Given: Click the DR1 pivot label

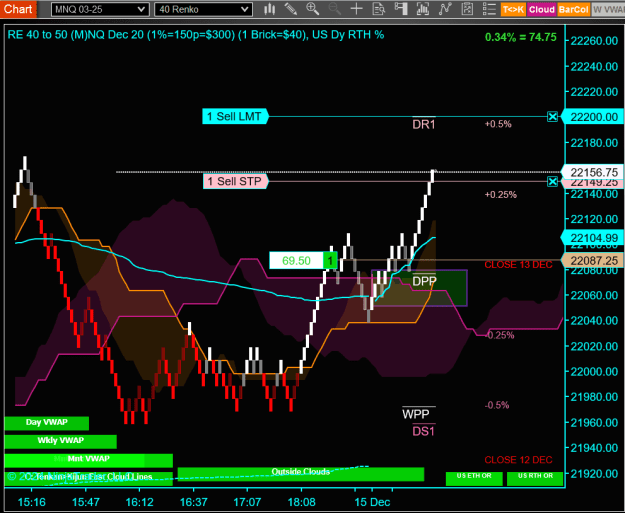Looking at the screenshot, I should point(423,125).
